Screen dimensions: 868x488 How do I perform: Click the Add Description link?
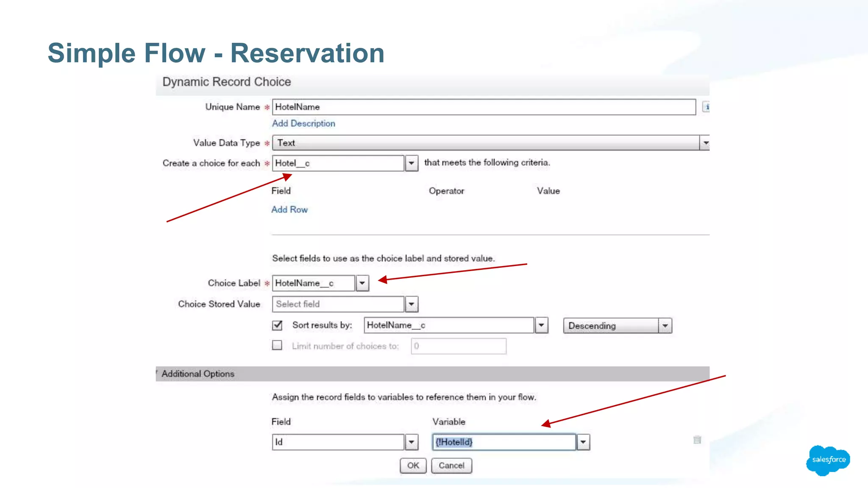click(303, 123)
